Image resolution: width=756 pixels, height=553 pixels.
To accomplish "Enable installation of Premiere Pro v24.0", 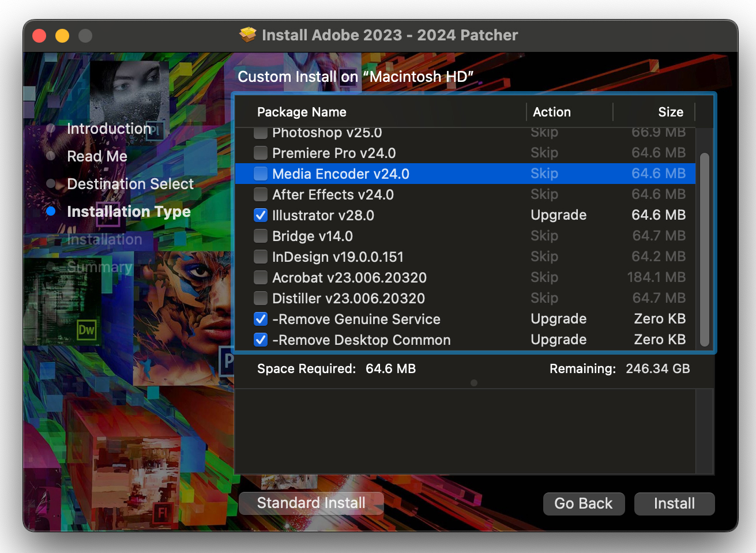I will click(x=260, y=153).
